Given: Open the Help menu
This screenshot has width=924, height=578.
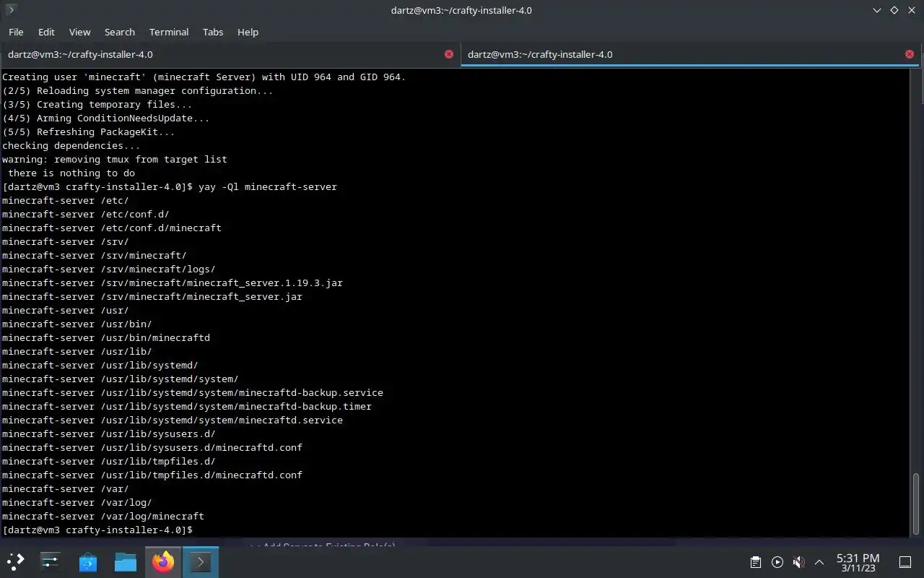Looking at the screenshot, I should 248,32.
